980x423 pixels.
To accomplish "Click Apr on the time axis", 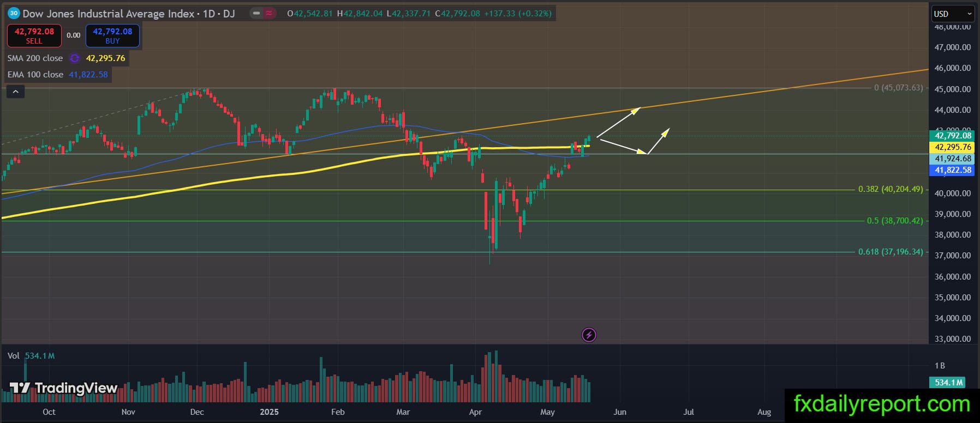I will coord(475,412).
